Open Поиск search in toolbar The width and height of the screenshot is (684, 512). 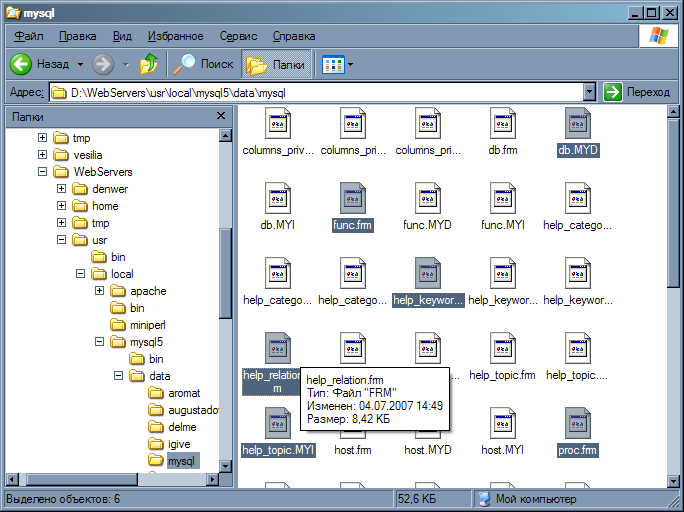[x=203, y=65]
